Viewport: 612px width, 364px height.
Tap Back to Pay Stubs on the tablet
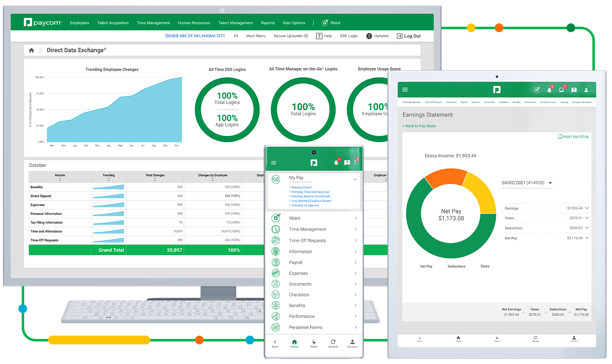(420, 126)
